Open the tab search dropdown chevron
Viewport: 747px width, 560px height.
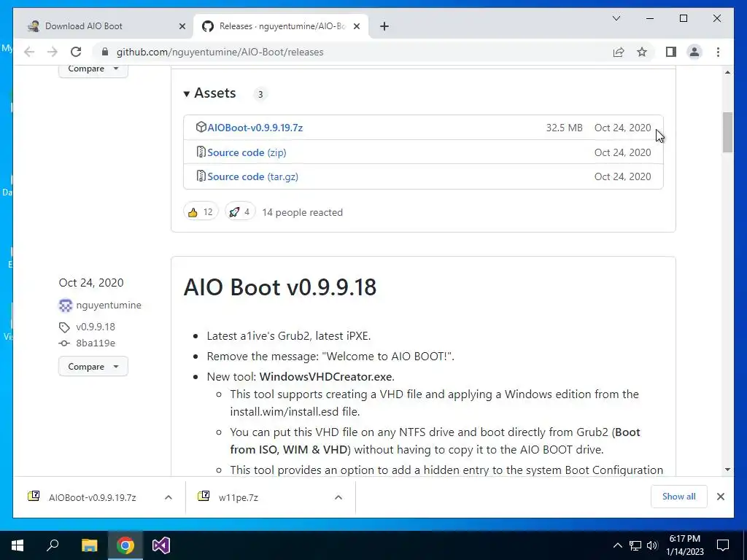point(616,18)
